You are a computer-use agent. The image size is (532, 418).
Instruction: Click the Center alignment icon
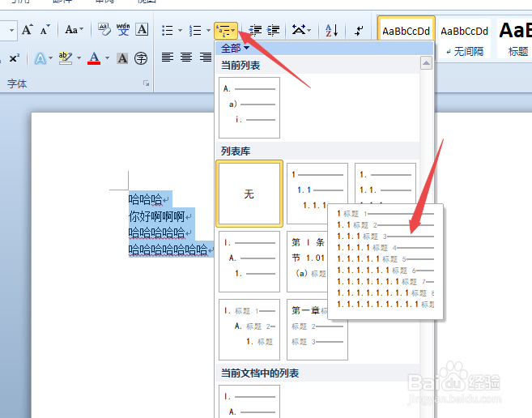tap(186, 57)
